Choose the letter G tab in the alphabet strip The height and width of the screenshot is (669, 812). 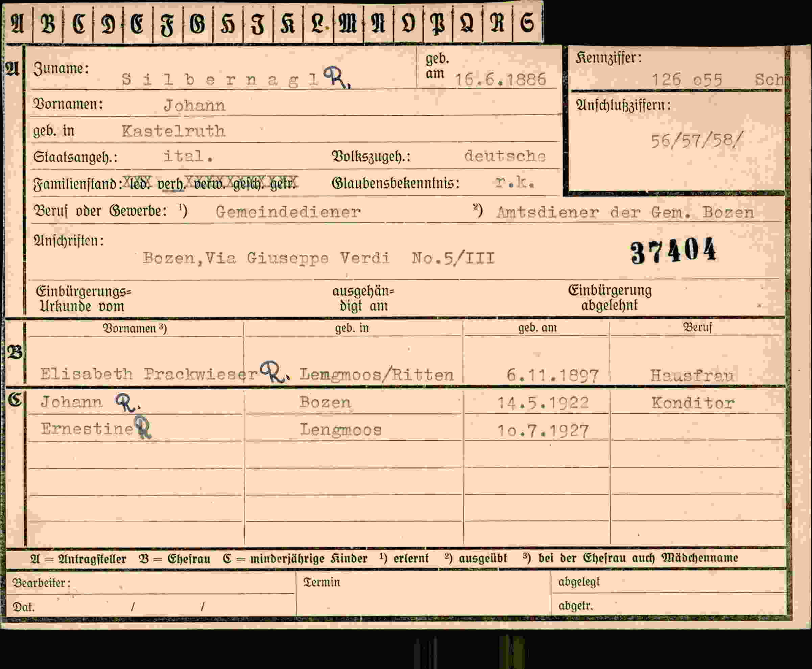[x=198, y=23]
